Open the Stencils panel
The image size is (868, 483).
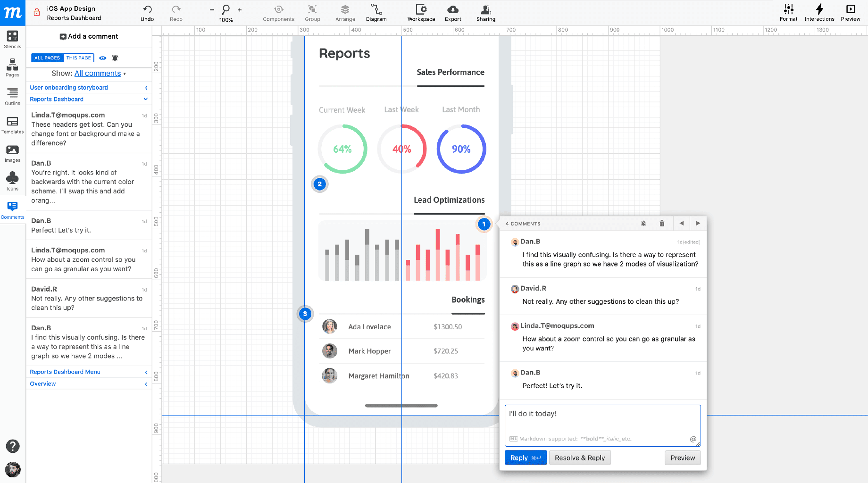point(12,39)
